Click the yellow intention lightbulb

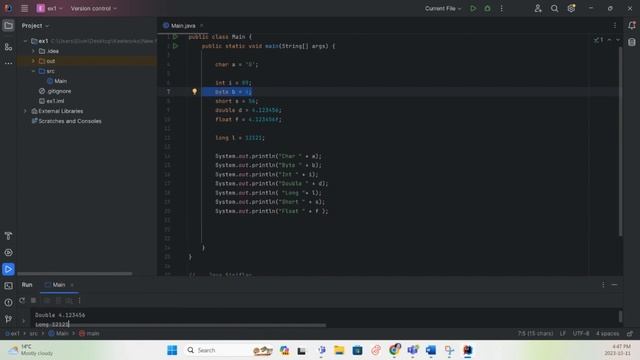pyautogui.click(x=195, y=91)
